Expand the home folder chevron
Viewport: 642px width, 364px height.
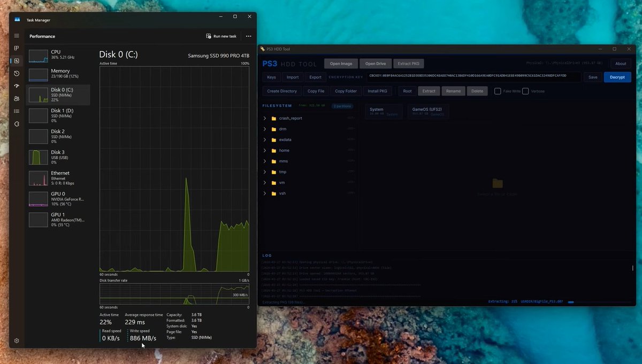265,150
